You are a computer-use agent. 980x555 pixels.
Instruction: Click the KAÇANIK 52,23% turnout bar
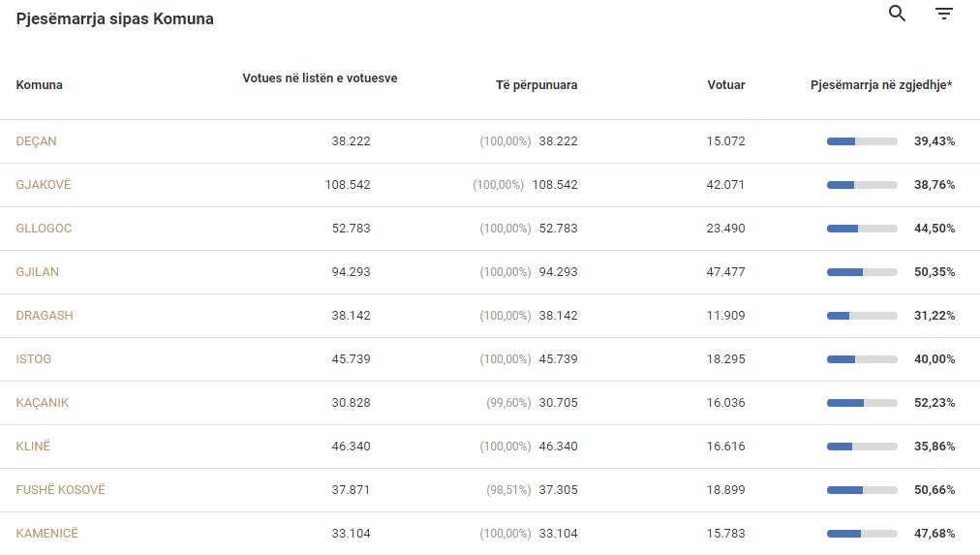pos(862,403)
